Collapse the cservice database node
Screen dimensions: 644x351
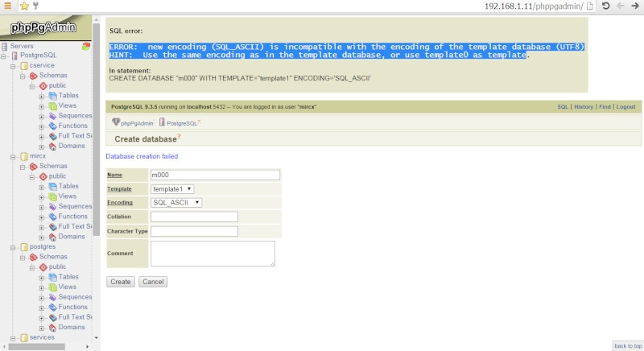point(13,66)
